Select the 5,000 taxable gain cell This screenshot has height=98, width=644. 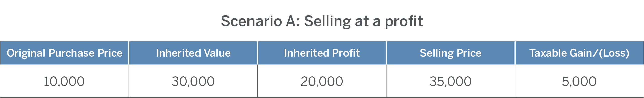579,81
